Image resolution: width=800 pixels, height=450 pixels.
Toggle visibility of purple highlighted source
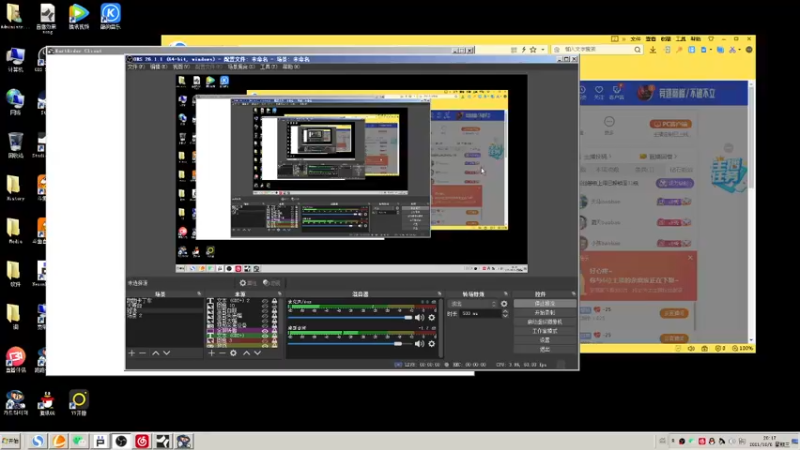tap(265, 331)
